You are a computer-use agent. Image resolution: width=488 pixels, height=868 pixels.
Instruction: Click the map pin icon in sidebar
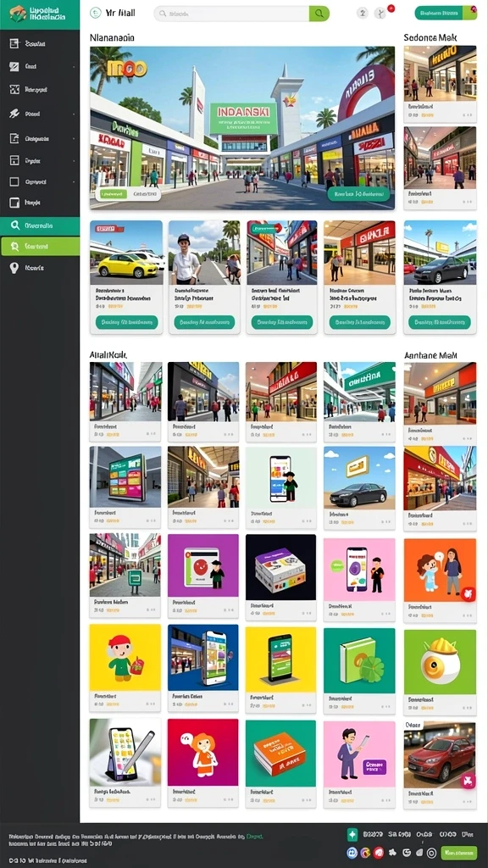[x=14, y=268]
